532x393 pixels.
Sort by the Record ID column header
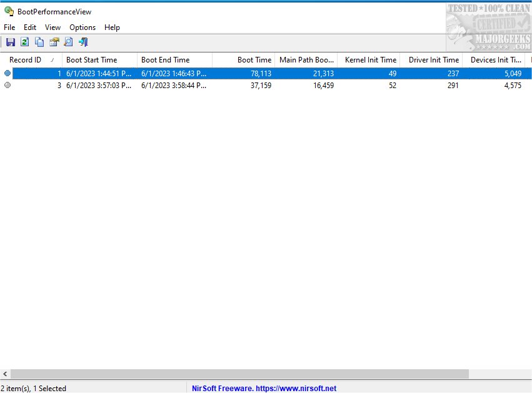25,59
